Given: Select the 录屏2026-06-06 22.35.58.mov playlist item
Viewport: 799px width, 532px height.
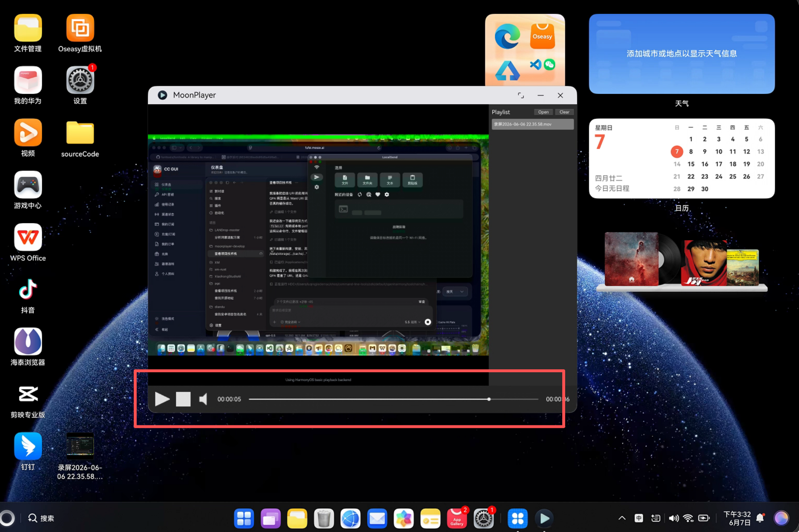Looking at the screenshot, I should [533, 124].
